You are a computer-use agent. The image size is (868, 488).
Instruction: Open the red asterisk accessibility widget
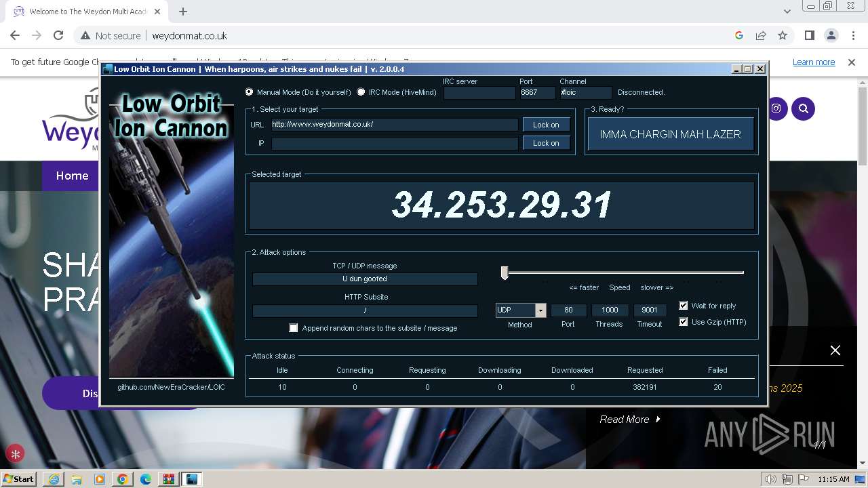(15, 454)
